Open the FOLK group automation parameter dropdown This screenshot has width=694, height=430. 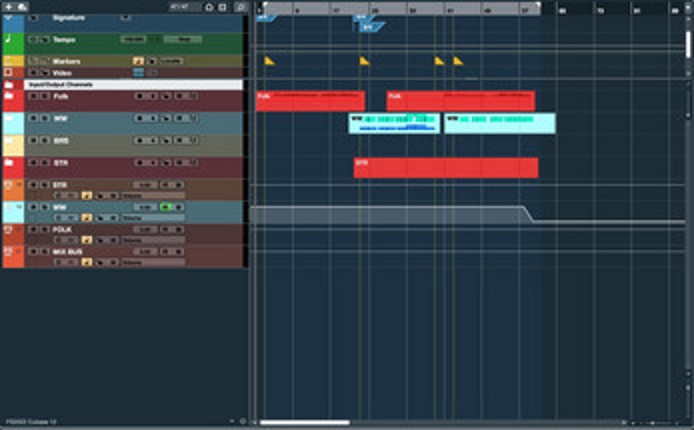[x=153, y=240]
